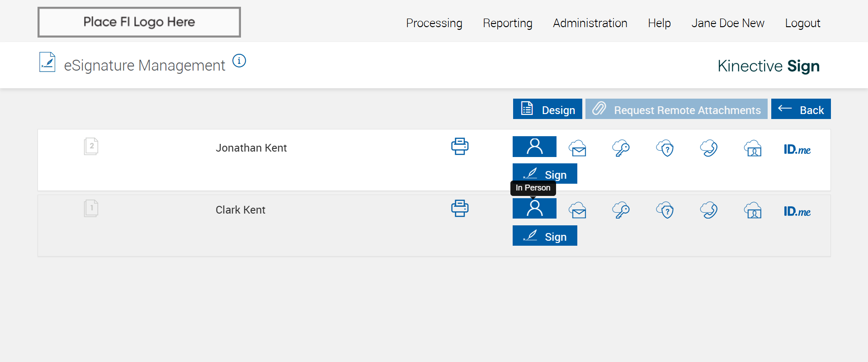Click the Sign button for Jonathan Kent
Viewport: 868px width, 362px height.
click(x=545, y=174)
